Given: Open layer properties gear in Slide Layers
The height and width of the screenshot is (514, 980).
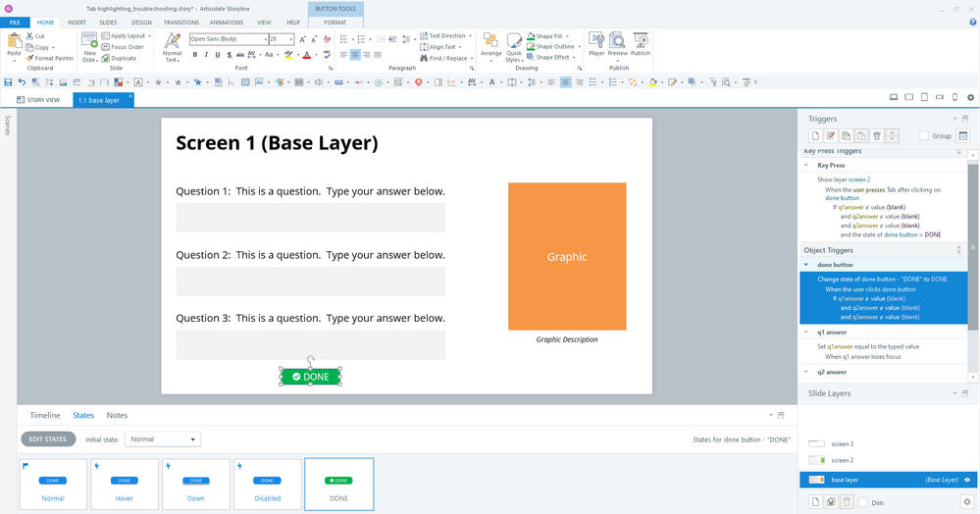Looking at the screenshot, I should 966,501.
